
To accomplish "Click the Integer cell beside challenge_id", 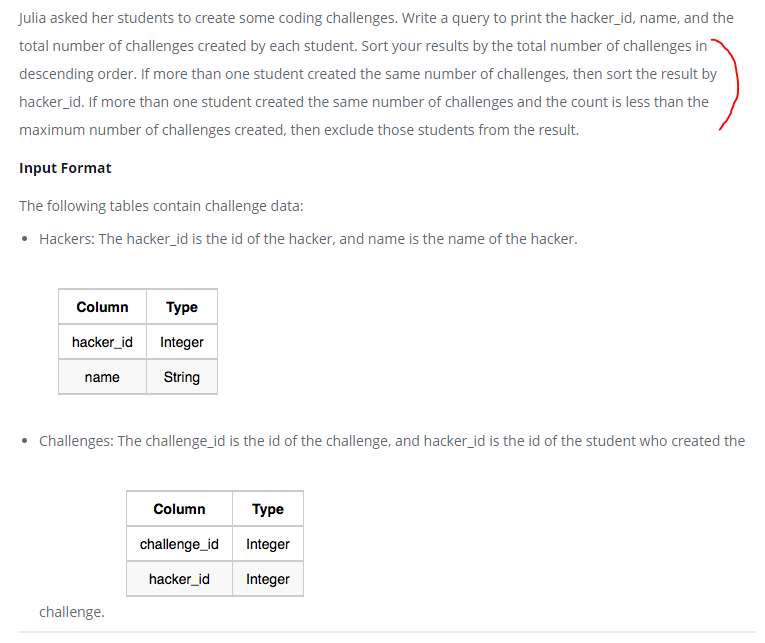I will tap(268, 544).
